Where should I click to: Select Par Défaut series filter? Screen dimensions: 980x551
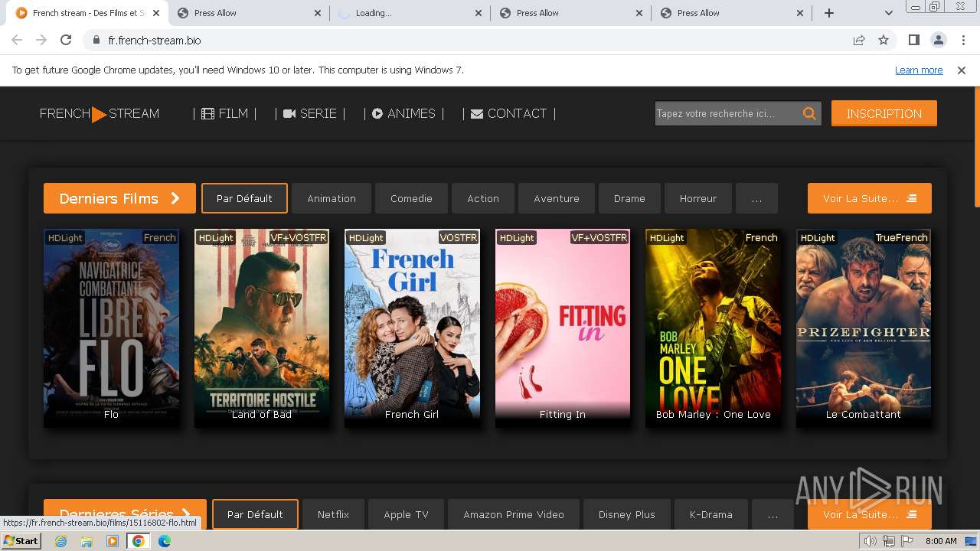[255, 514]
